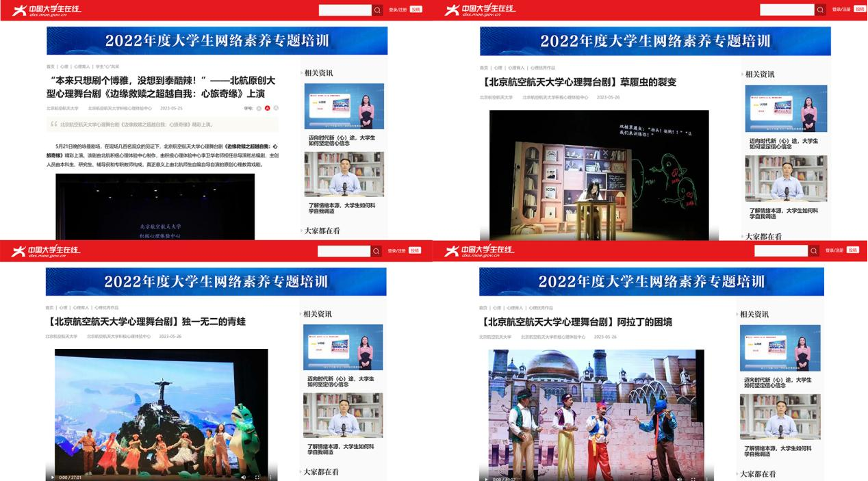868x481 pixels.
Task: Click search magnifier above the 独一无二的青蛙 article
Action: (376, 251)
